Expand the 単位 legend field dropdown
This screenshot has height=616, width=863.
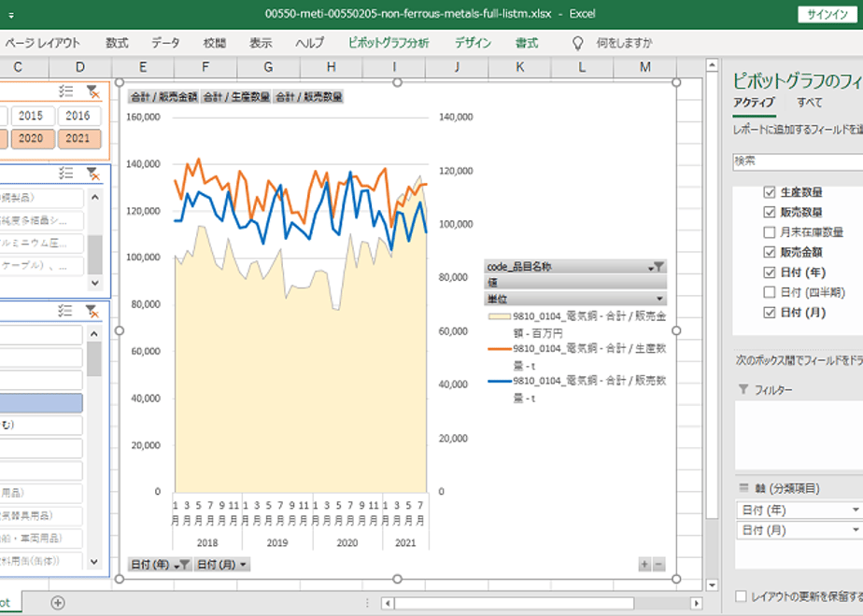point(660,299)
